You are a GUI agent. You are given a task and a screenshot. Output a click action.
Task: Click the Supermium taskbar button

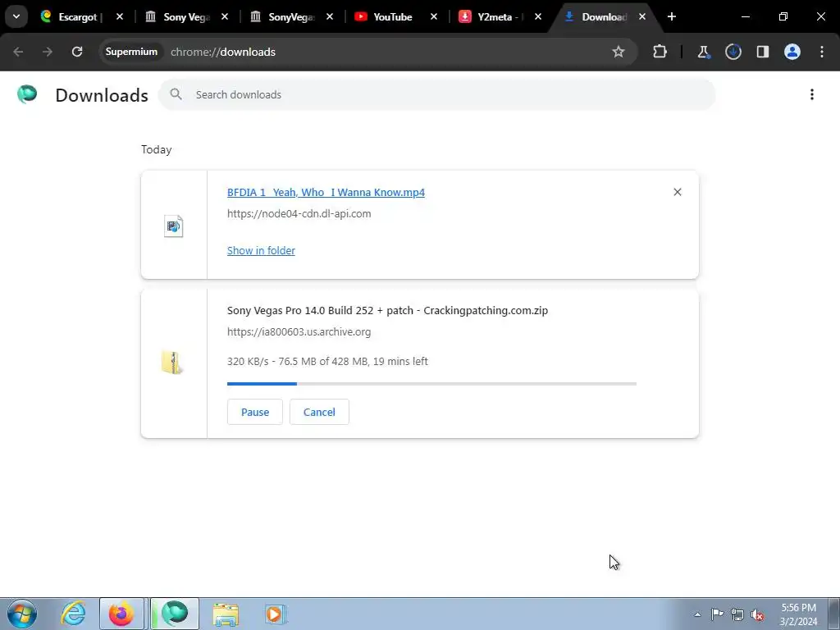(175, 614)
